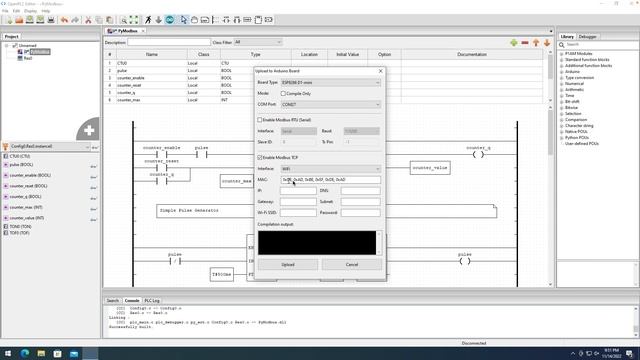The width and height of the screenshot is (640, 360).
Task: Click the Redo arrow icon
Action: click(x=75, y=20)
